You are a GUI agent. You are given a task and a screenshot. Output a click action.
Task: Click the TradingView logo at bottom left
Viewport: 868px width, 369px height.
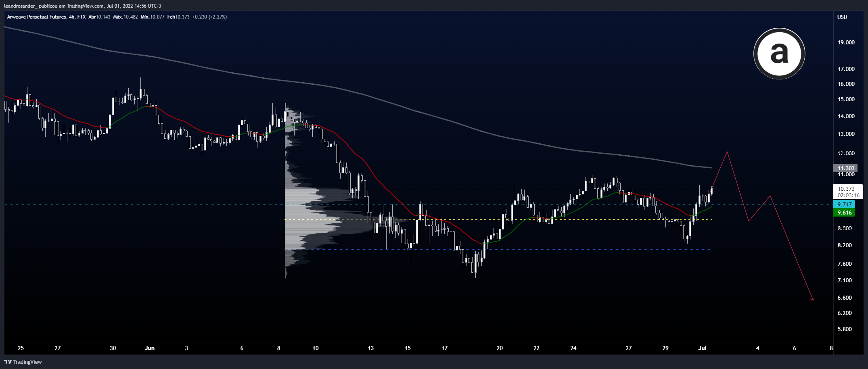tap(23, 362)
